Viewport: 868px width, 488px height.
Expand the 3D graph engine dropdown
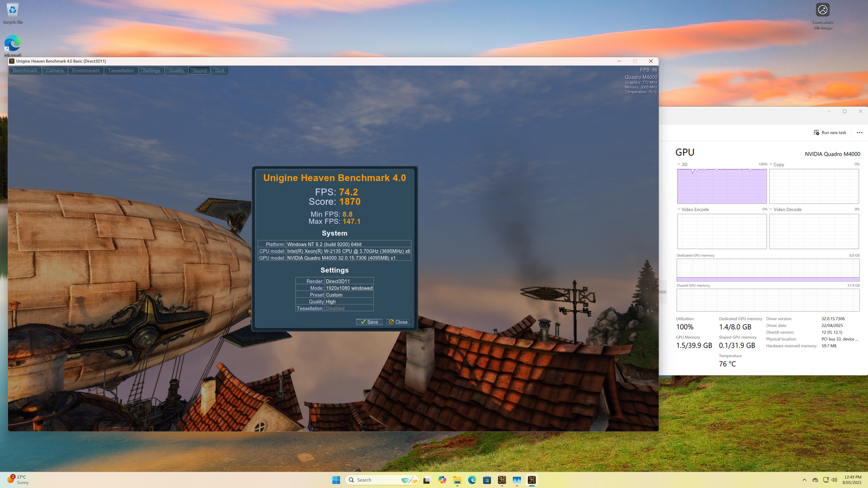click(x=679, y=164)
